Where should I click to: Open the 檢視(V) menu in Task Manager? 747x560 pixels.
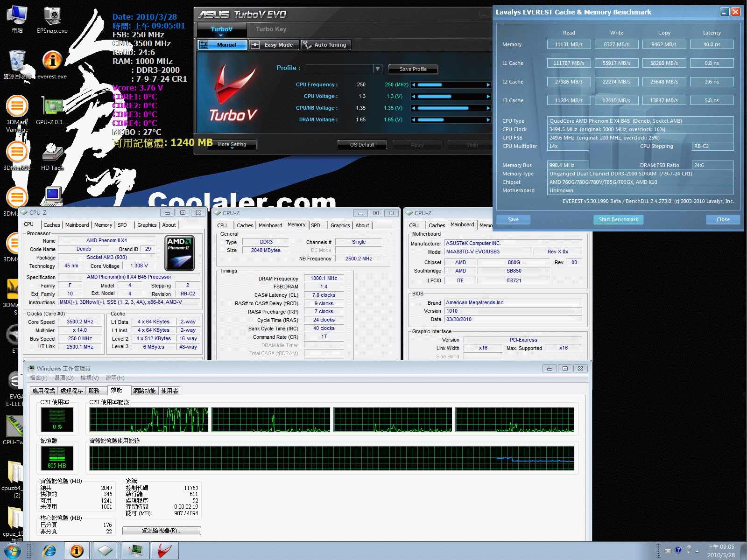point(89,378)
